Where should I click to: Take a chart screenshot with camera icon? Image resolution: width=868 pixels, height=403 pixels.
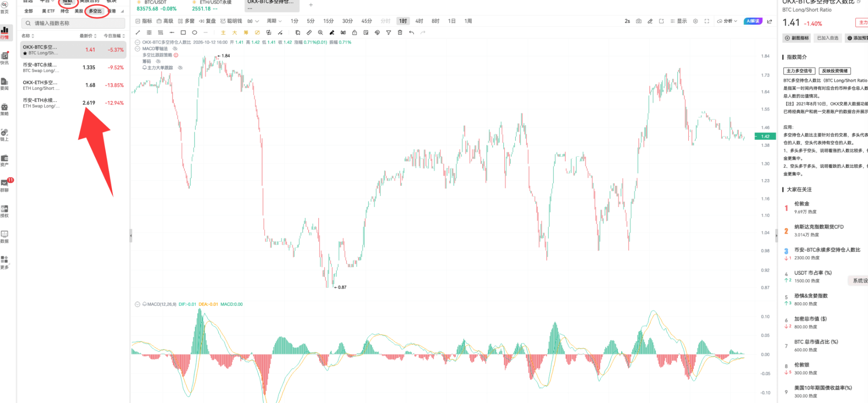point(639,21)
